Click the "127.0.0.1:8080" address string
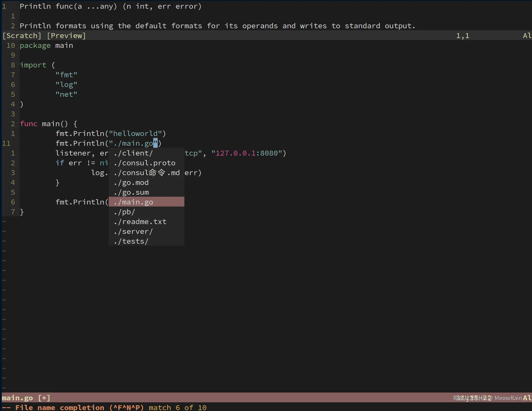 (247, 153)
